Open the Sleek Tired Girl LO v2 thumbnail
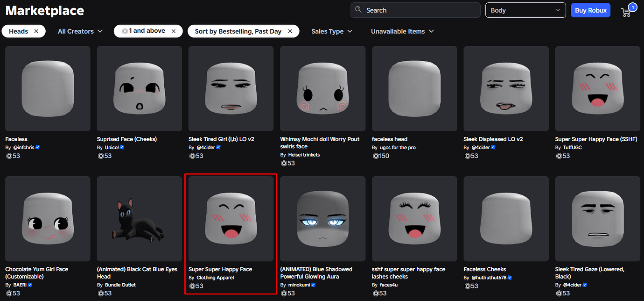 pyautogui.click(x=231, y=89)
